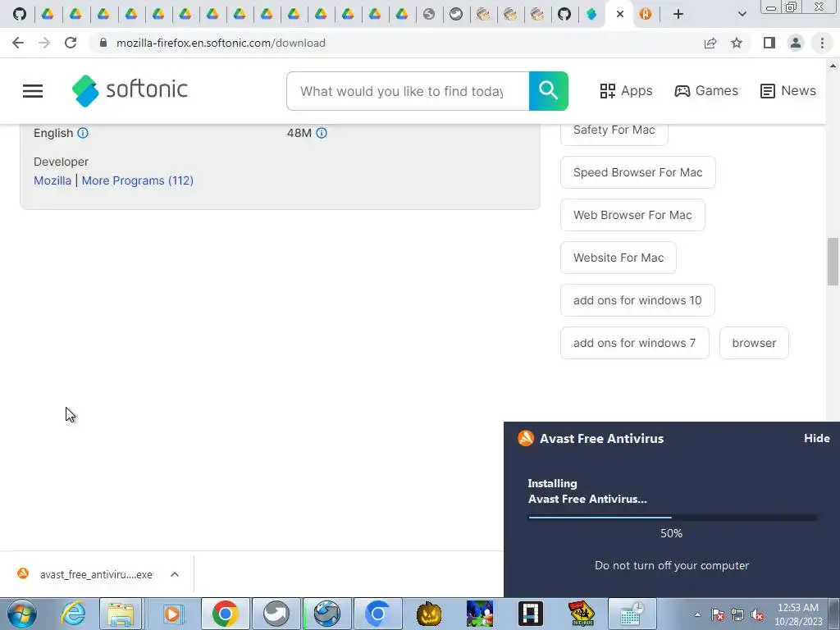The width and height of the screenshot is (840, 630).
Task: Open the pumpkin icon app in taskbar
Action: pos(429,614)
